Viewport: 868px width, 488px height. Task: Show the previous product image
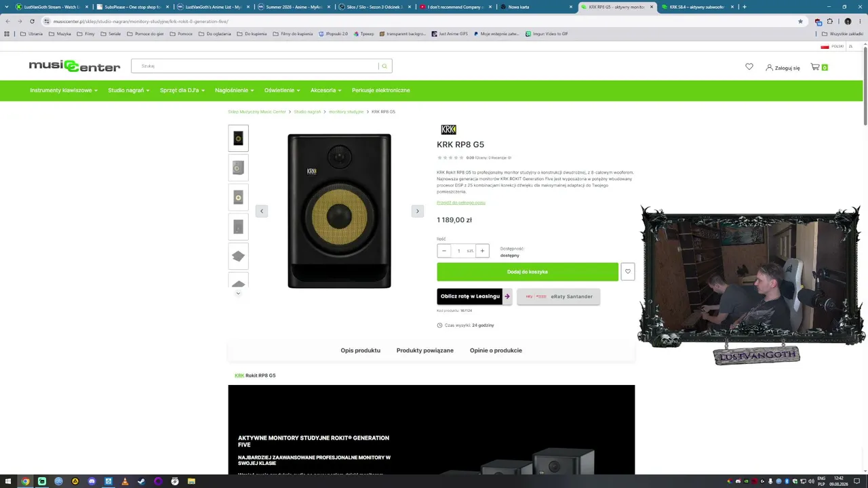(262, 211)
